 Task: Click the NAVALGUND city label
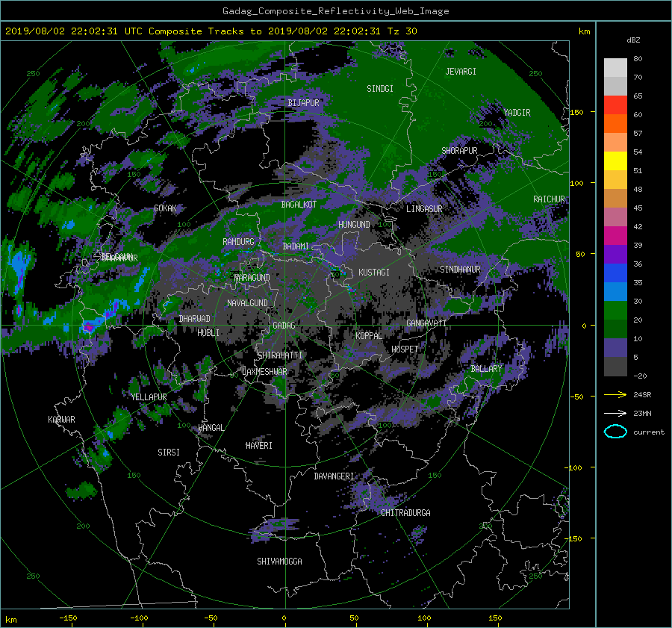(247, 303)
